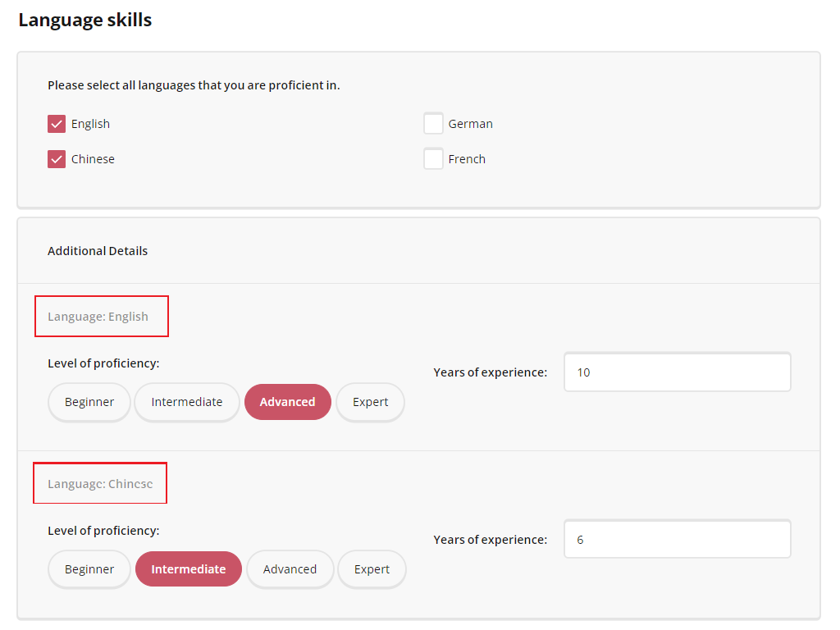This screenshot has width=840, height=630.
Task: Click the Language: Chinese label box
Action: [100, 483]
